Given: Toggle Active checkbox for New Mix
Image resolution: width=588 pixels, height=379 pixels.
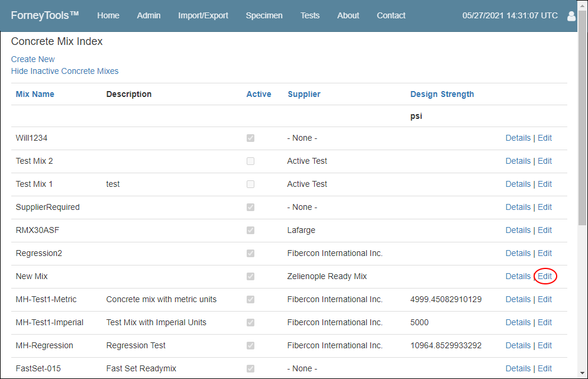Looking at the screenshot, I should [x=250, y=276].
